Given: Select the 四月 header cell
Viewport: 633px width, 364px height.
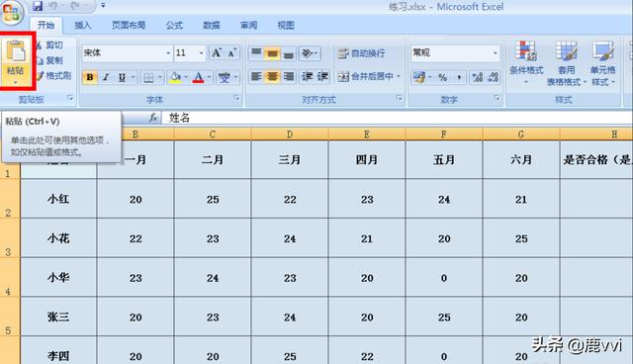Looking at the screenshot, I should coord(367,160).
